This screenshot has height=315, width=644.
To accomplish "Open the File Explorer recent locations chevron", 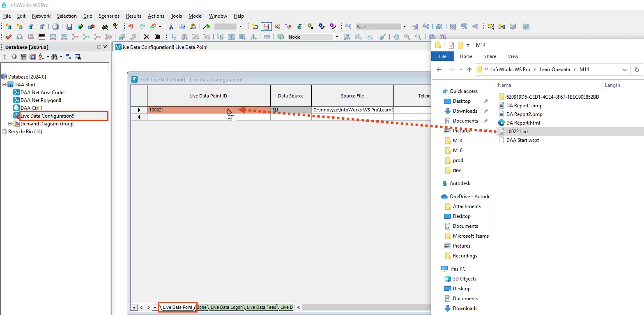I will click(x=461, y=69).
